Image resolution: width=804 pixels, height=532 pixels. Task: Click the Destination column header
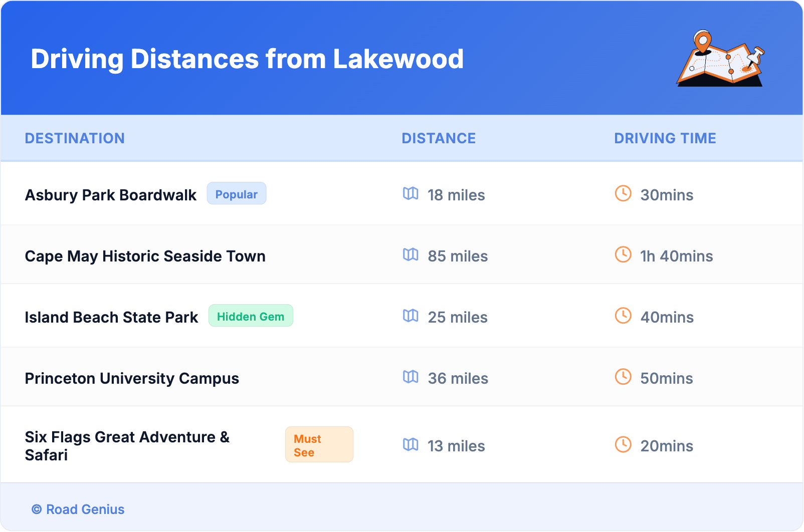[x=75, y=138]
